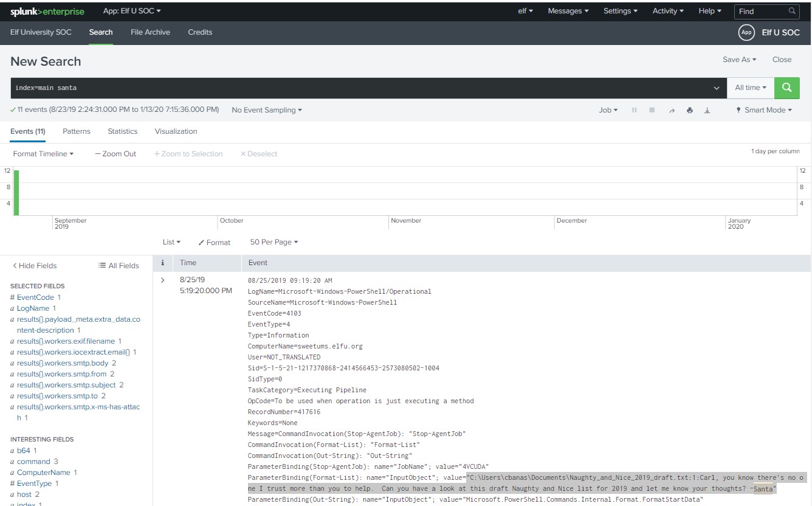Click the export download icon

click(x=707, y=110)
